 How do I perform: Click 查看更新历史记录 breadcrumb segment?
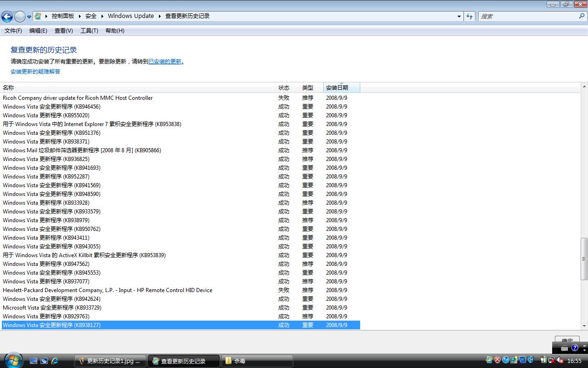[x=187, y=16]
